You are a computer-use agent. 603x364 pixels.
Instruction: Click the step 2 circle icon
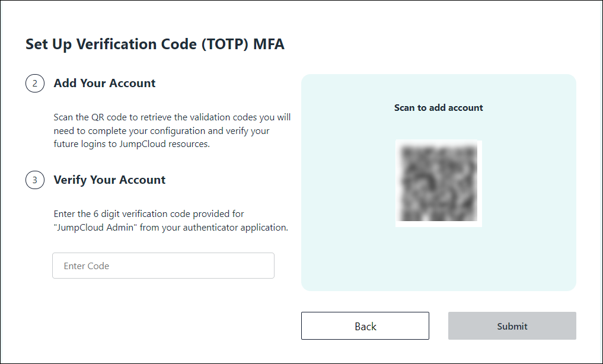(35, 84)
